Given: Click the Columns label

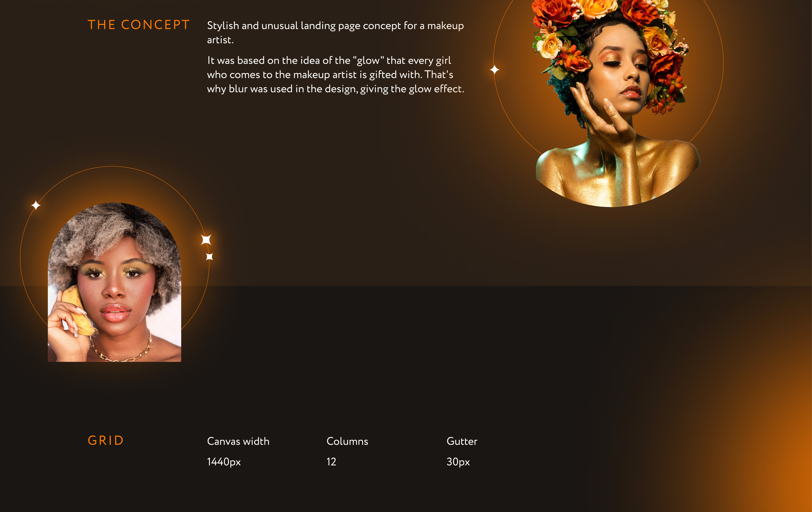Looking at the screenshot, I should 347,441.
